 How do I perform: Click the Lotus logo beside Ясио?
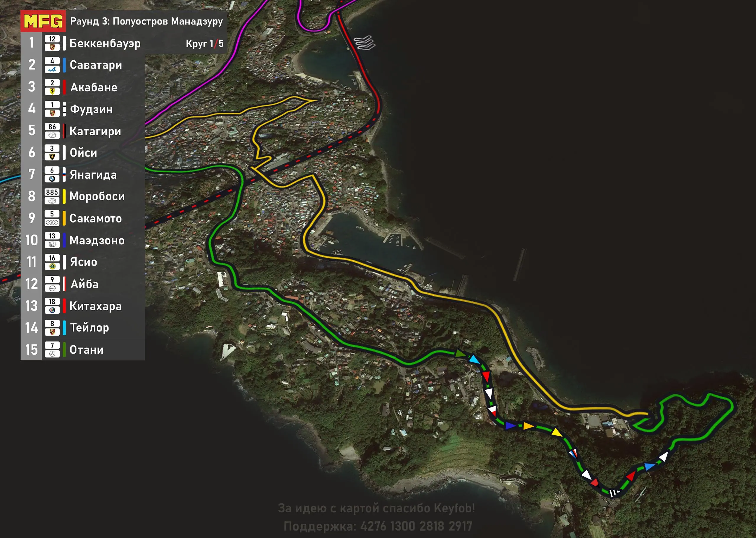(x=52, y=266)
